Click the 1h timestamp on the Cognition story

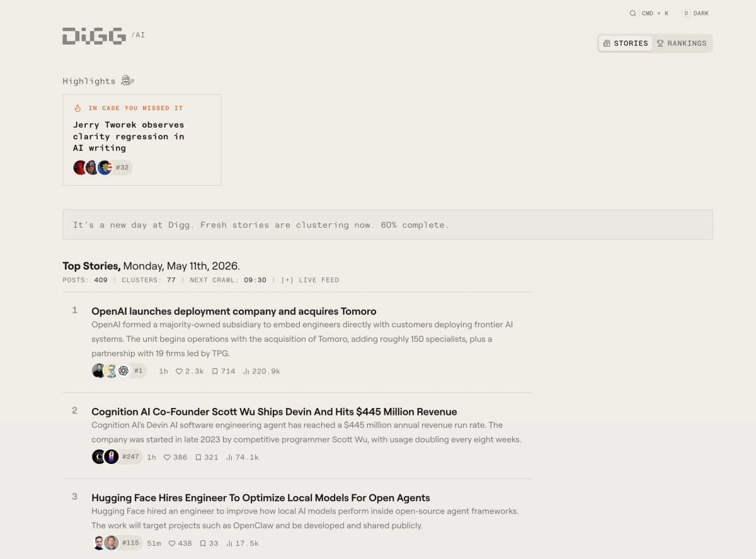pyautogui.click(x=152, y=458)
